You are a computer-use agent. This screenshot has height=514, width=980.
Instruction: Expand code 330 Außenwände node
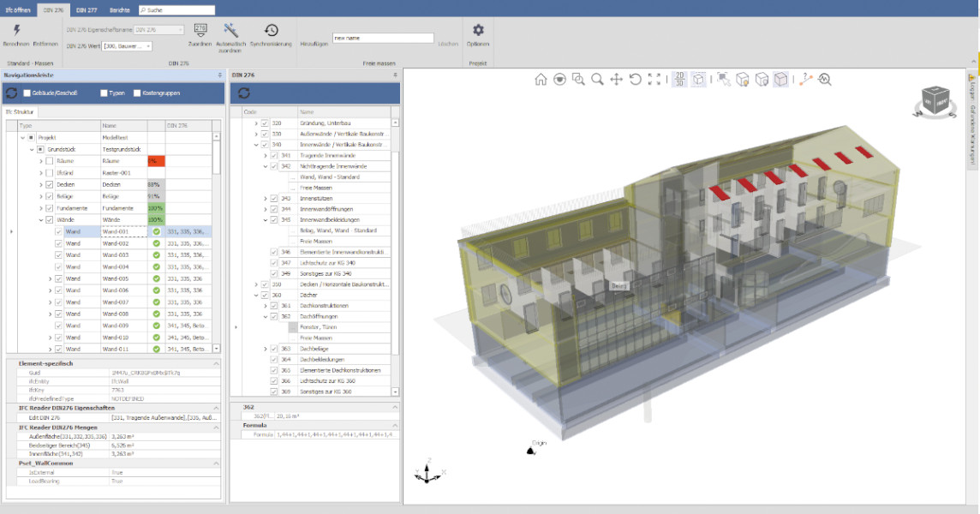256,134
